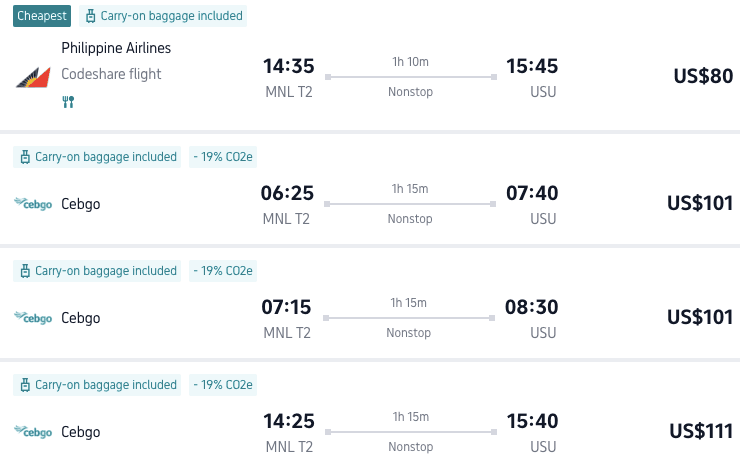Click the Cebgo logo on 06:25 flight
This screenshot has width=740, height=472.
[33, 204]
